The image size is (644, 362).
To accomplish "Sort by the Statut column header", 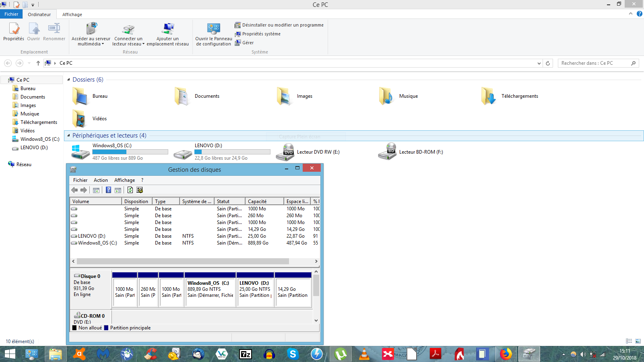I will [x=229, y=201].
